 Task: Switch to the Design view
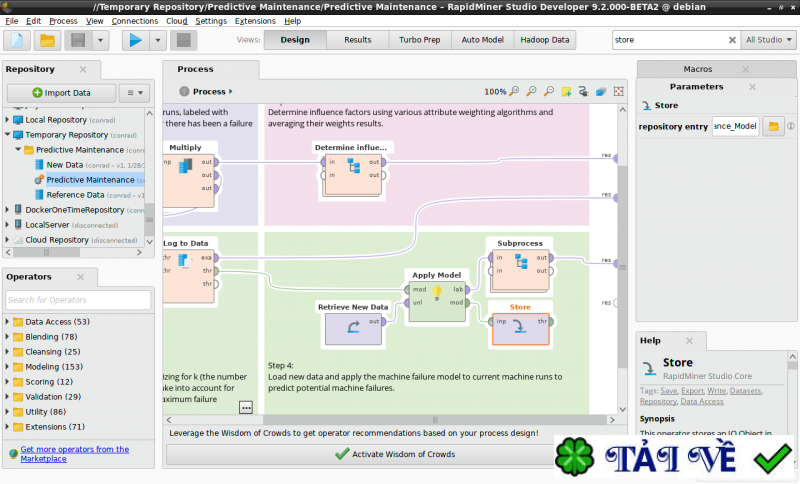point(295,40)
